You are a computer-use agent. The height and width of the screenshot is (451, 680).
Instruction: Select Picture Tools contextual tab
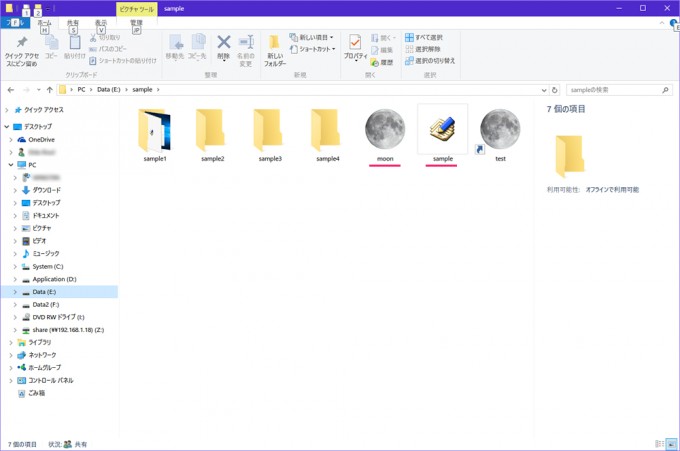click(x=137, y=9)
